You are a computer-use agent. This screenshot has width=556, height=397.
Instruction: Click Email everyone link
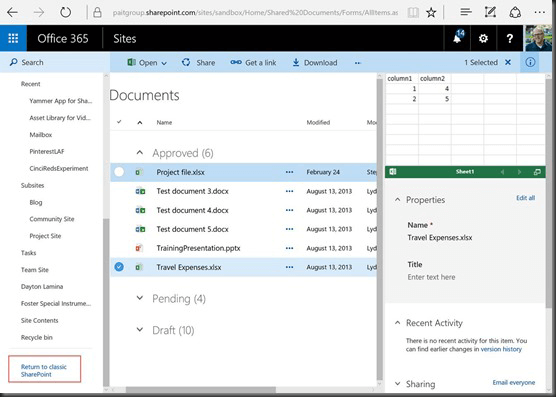(514, 382)
